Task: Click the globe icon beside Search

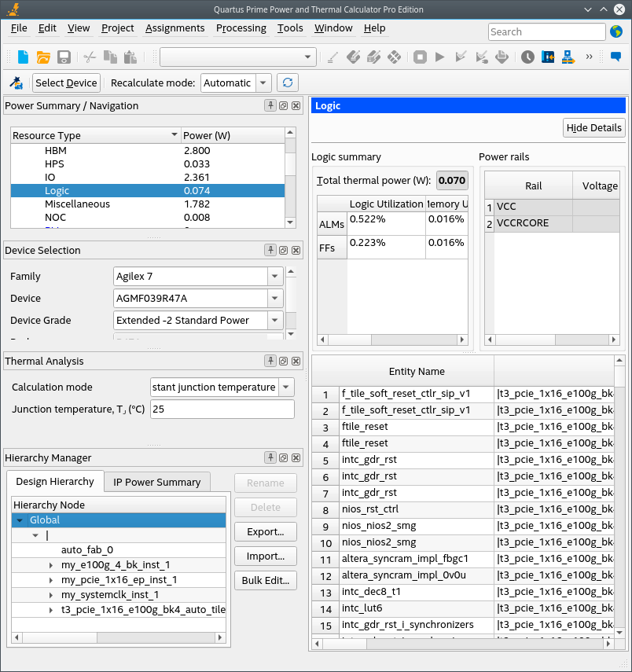Action: (617, 32)
